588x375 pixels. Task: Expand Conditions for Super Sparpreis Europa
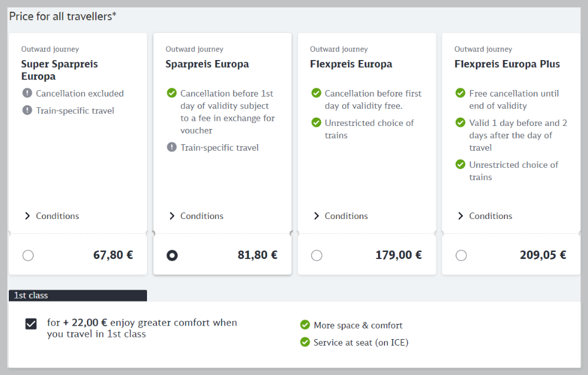pyautogui.click(x=52, y=216)
